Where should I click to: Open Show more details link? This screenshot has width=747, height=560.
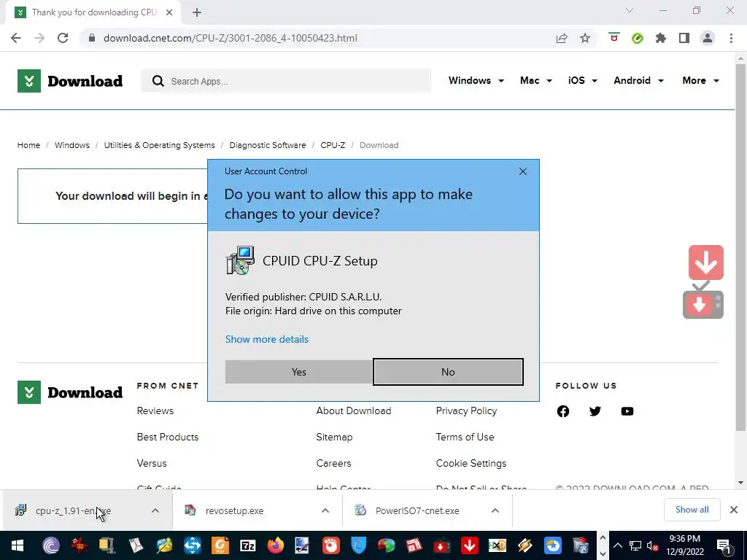(267, 339)
